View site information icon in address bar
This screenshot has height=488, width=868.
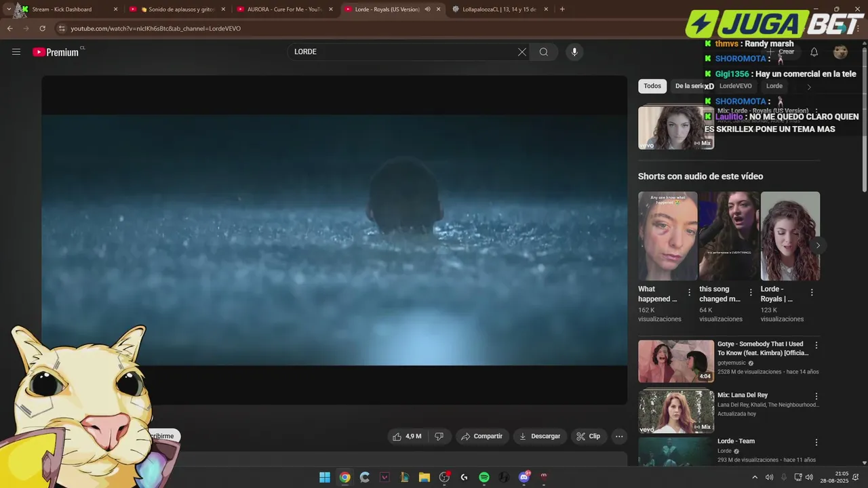pyautogui.click(x=62, y=28)
